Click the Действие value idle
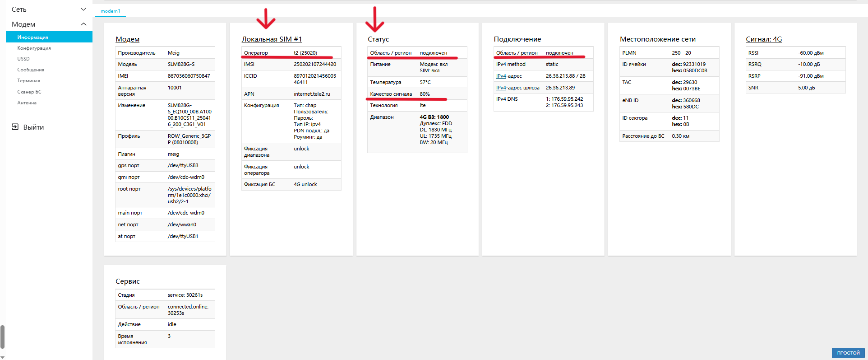 coord(172,324)
